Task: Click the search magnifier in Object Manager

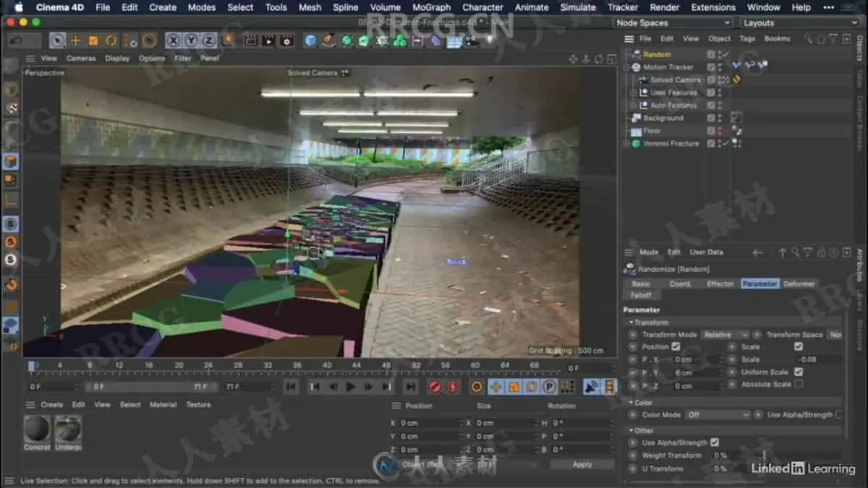Action: (x=807, y=38)
